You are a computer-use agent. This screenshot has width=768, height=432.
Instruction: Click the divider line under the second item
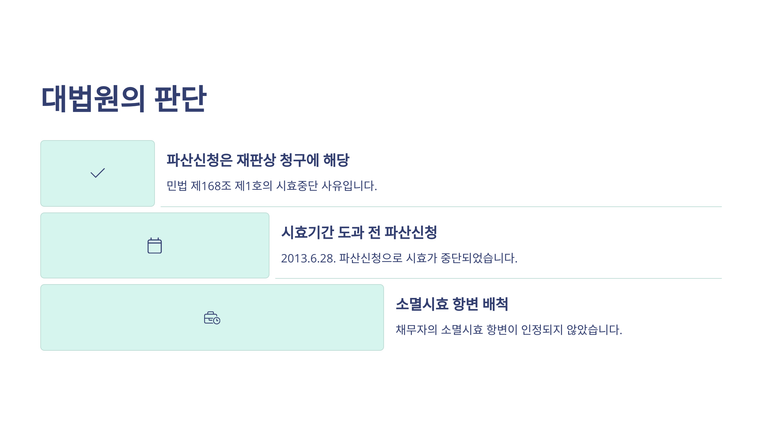(x=497, y=278)
